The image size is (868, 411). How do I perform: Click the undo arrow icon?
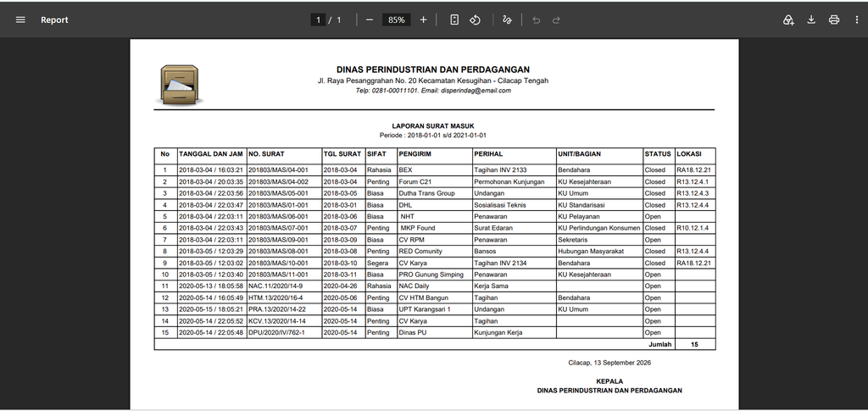(536, 19)
